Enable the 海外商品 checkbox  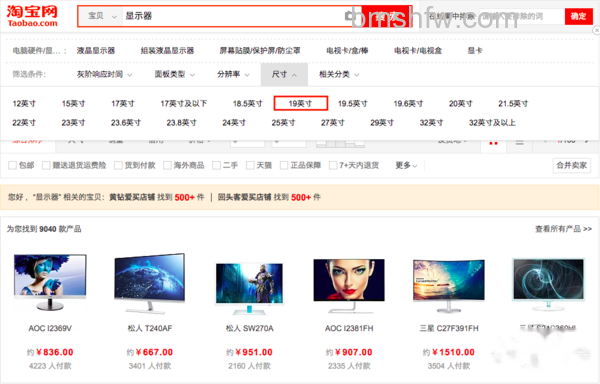167,165
